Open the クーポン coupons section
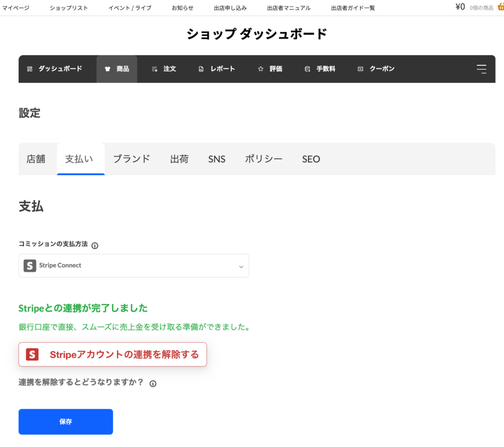This screenshot has height=447, width=504. point(376,69)
